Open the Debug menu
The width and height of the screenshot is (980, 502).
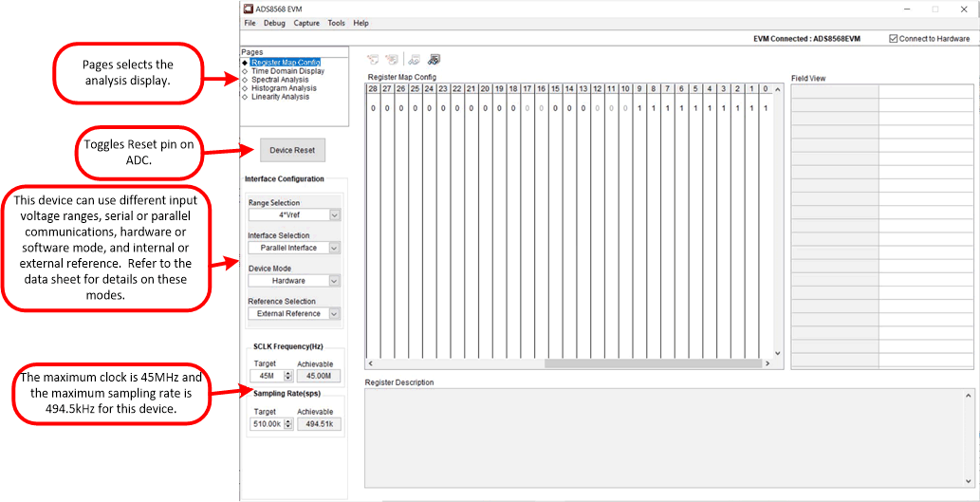[x=274, y=23]
